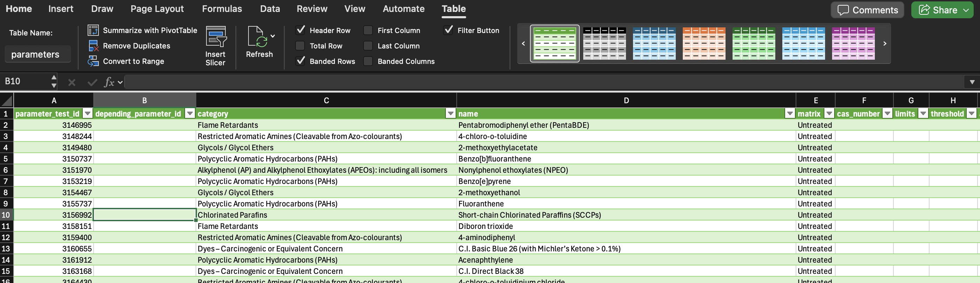
Task: Click the Name Box stepper arrows
Action: [54, 81]
